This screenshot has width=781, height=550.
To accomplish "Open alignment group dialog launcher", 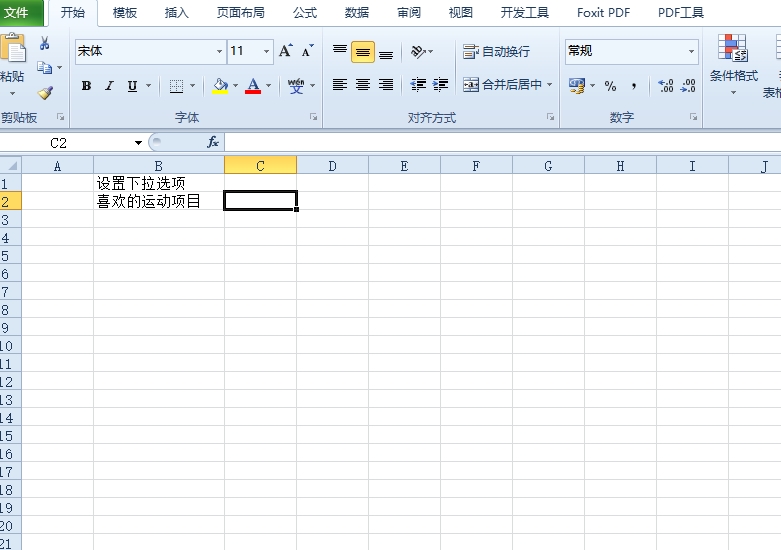I will (550, 117).
